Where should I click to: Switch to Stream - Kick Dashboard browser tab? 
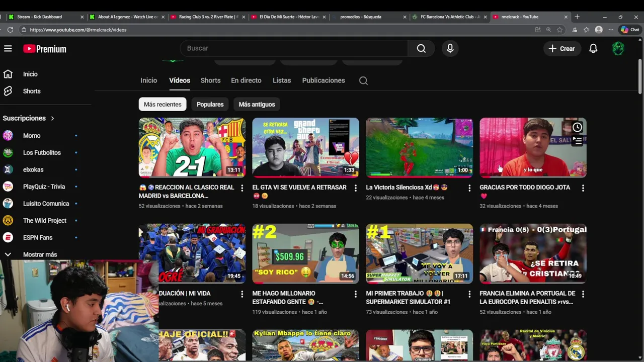tap(45, 17)
